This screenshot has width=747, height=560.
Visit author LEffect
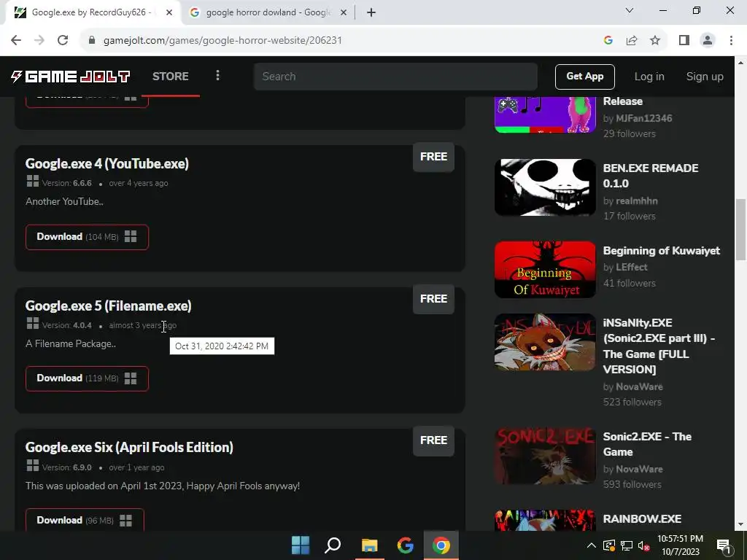point(631,267)
